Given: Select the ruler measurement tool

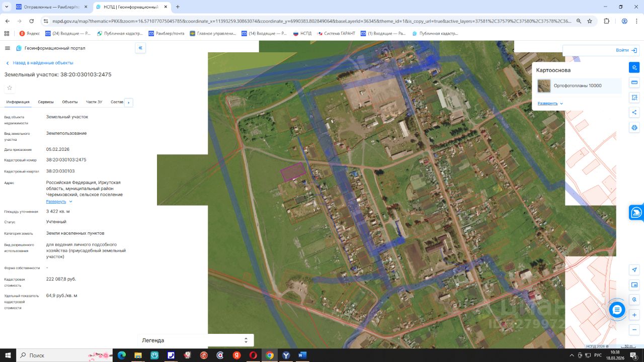Looking at the screenshot, I should (x=634, y=82).
